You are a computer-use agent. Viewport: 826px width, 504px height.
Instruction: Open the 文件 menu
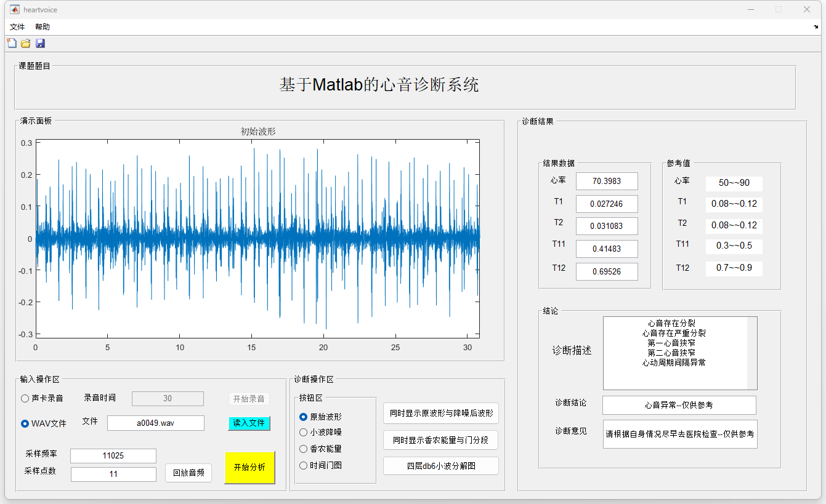(x=17, y=27)
